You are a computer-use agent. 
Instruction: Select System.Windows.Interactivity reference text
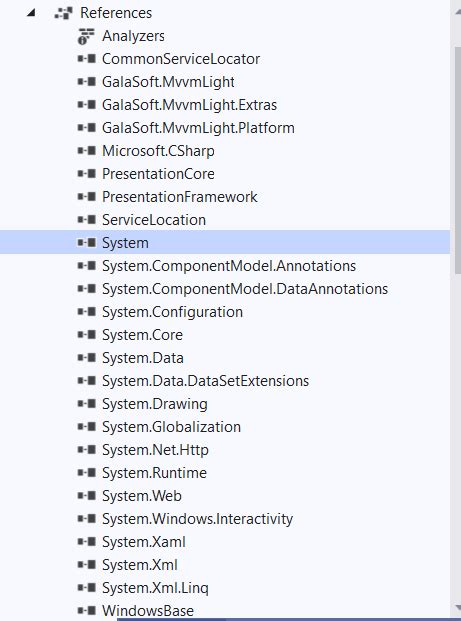pyautogui.click(x=197, y=518)
